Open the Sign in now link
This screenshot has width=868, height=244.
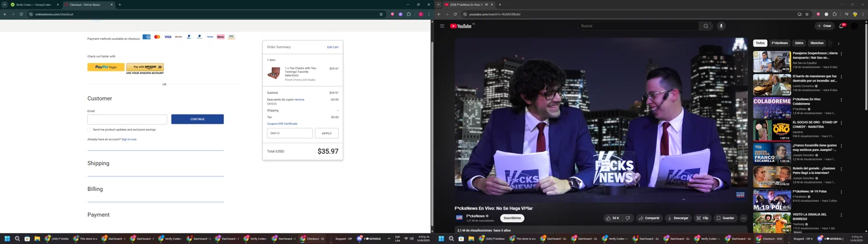tap(129, 139)
